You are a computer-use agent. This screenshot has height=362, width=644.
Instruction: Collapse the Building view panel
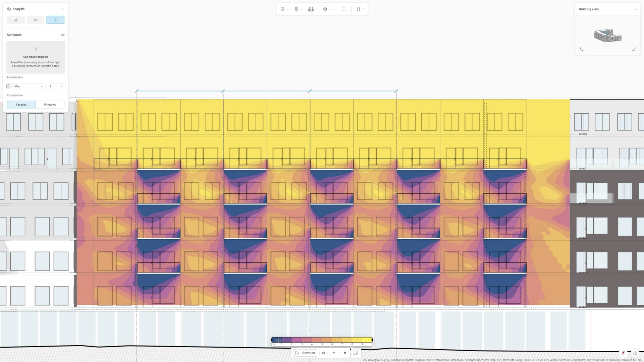tap(636, 9)
